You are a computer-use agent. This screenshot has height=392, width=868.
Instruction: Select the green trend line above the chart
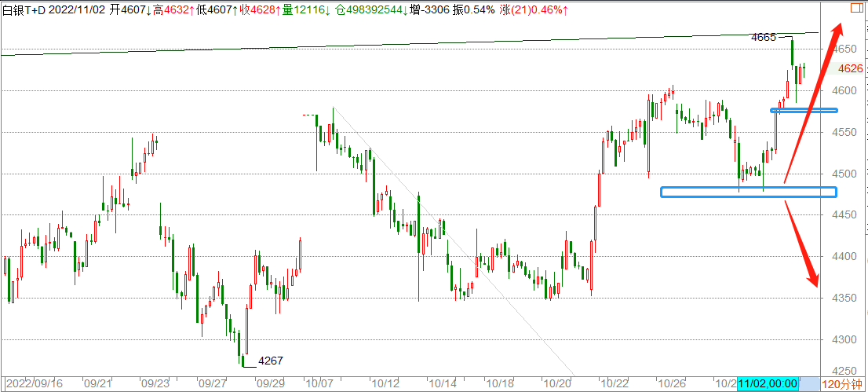[x=410, y=44]
